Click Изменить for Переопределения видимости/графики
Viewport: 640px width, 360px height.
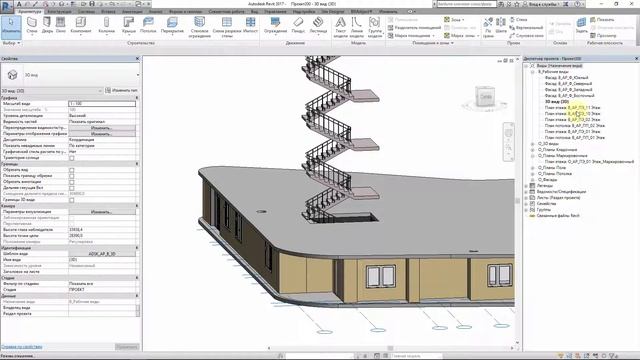point(102,128)
